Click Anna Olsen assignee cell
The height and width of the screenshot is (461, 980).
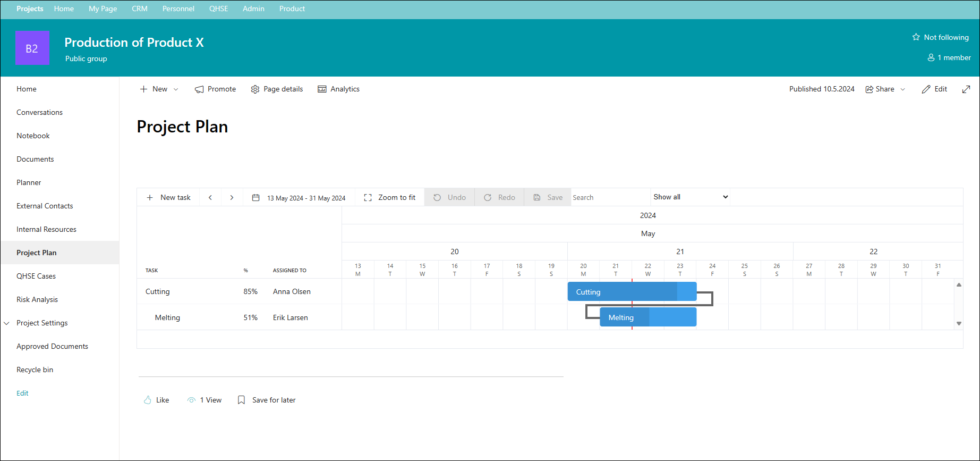click(292, 291)
